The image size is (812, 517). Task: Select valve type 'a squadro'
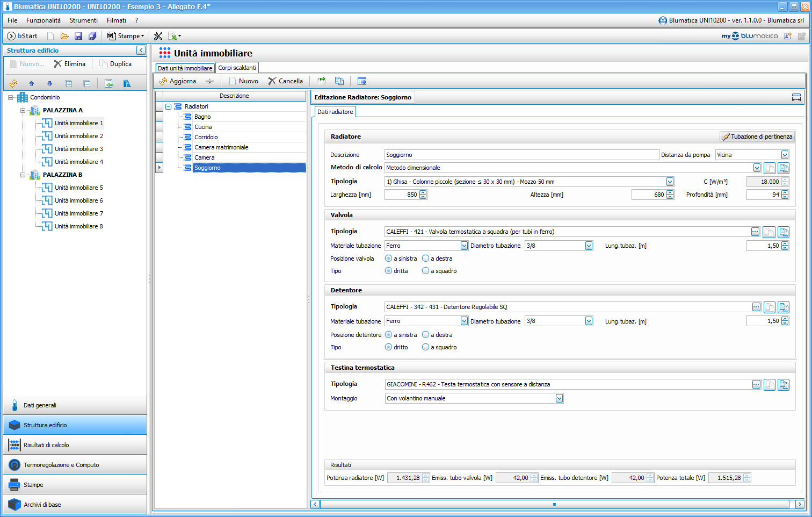pyautogui.click(x=426, y=271)
